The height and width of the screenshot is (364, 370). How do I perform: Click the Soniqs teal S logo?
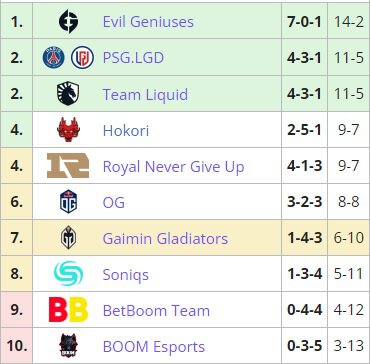tap(68, 273)
